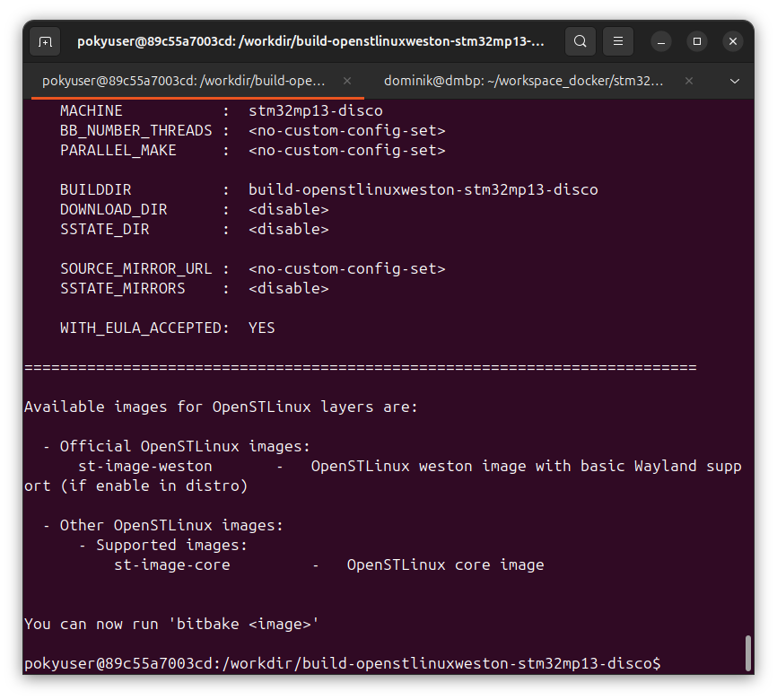Click the PARALLEL_MAKE label
Image resolution: width=777 pixels, height=700 pixels.
[x=118, y=151]
